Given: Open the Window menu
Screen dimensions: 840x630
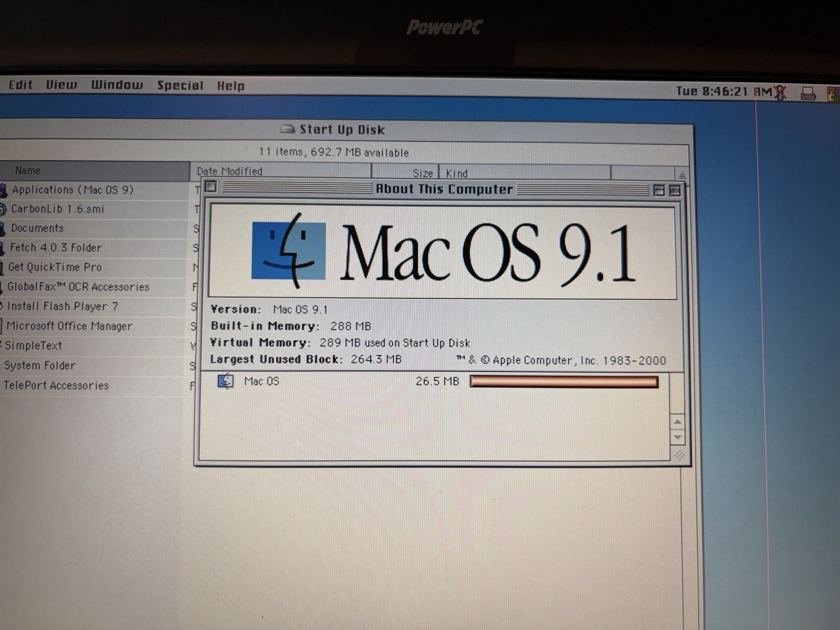Looking at the screenshot, I should (x=117, y=85).
